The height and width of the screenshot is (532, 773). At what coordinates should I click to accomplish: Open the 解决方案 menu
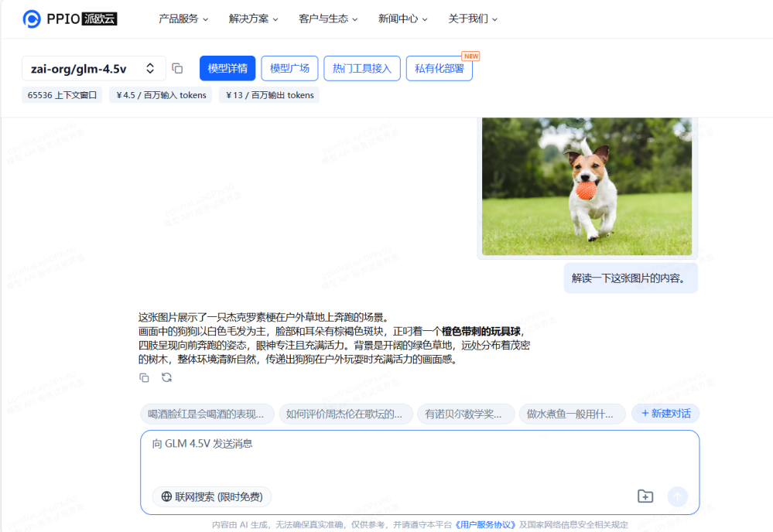coord(251,19)
